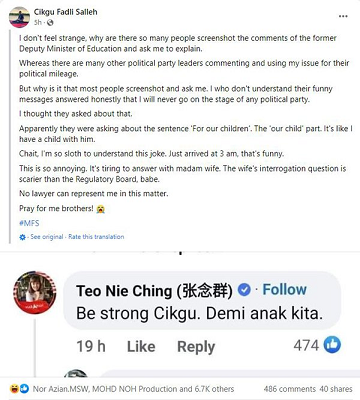Screen dimensions: 360x400
Task: Open the Cikgu Fadli Salleh author name
Action: pos(65,12)
